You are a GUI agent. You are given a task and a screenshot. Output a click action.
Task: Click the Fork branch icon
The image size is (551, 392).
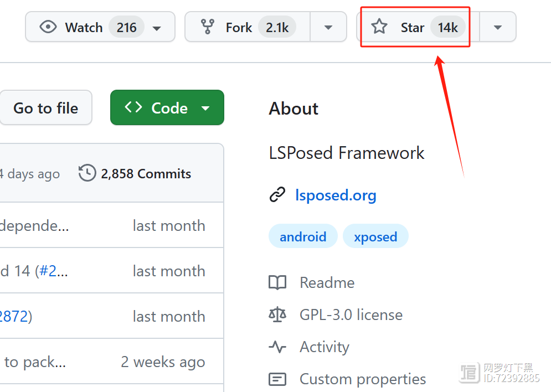click(207, 27)
